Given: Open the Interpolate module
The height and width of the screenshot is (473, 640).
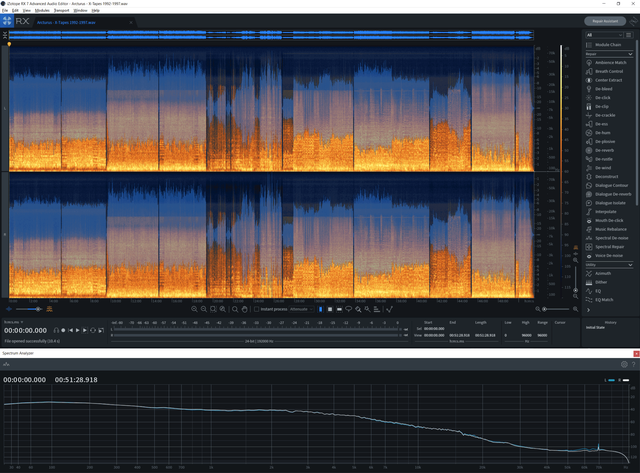Looking at the screenshot, I should click(x=601, y=211).
